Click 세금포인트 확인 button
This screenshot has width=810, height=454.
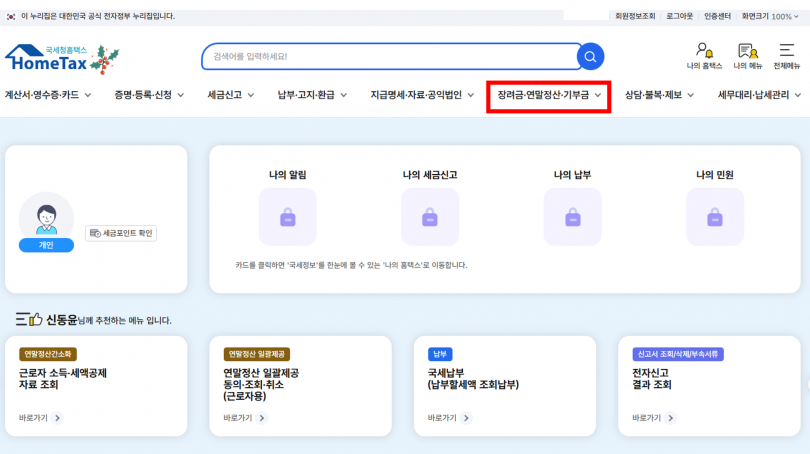(x=121, y=233)
